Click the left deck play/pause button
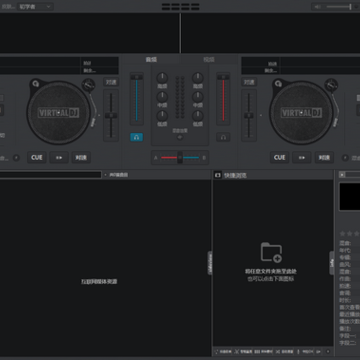Screen dimensions: 360x360 click(x=59, y=157)
